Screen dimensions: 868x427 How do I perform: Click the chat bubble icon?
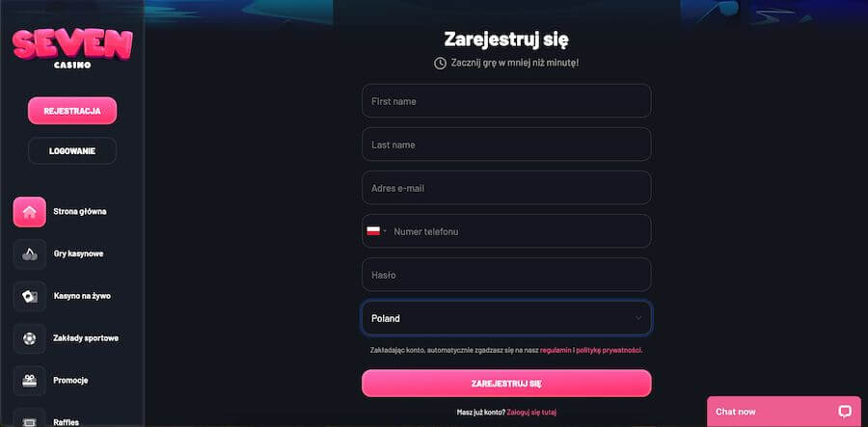click(x=845, y=412)
